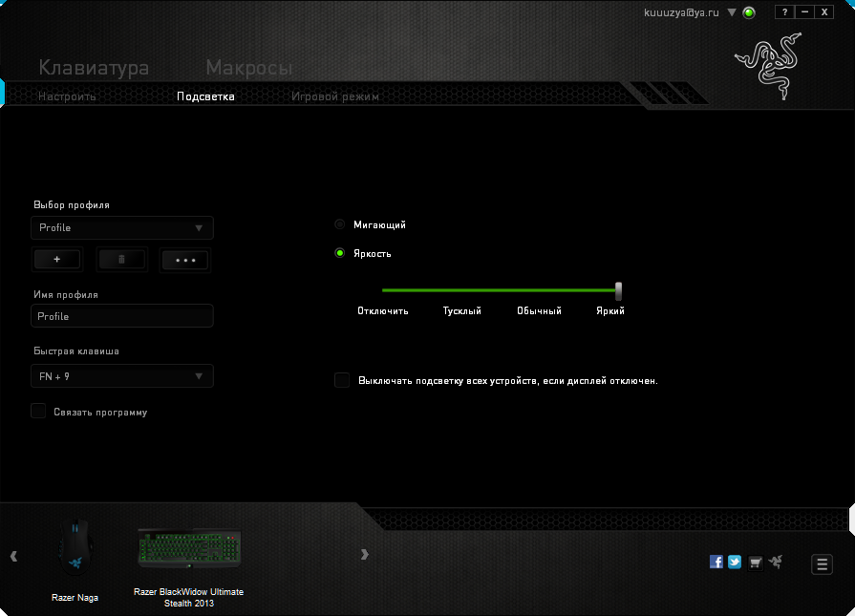This screenshot has height=616, width=855.
Task: Select the Яркость radio option
Action: (340, 253)
